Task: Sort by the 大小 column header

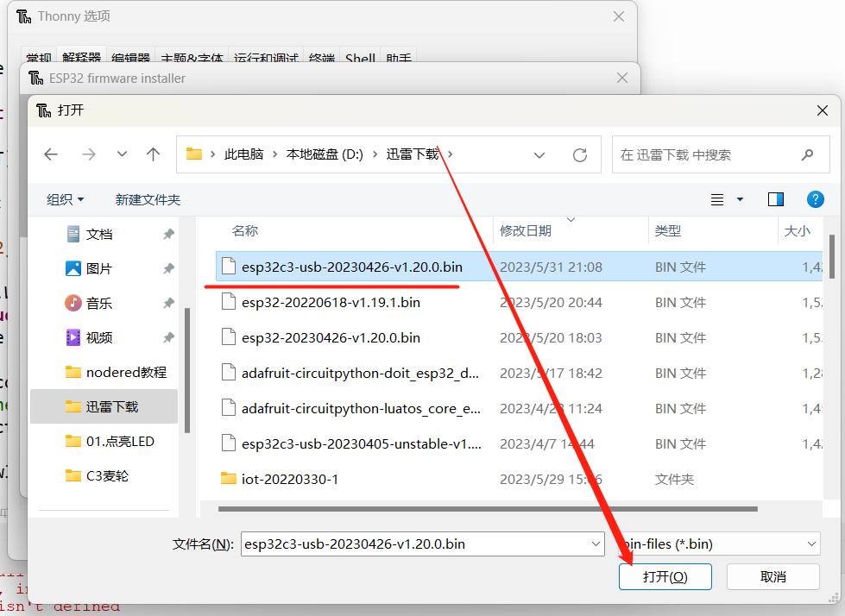Action: pos(797,231)
